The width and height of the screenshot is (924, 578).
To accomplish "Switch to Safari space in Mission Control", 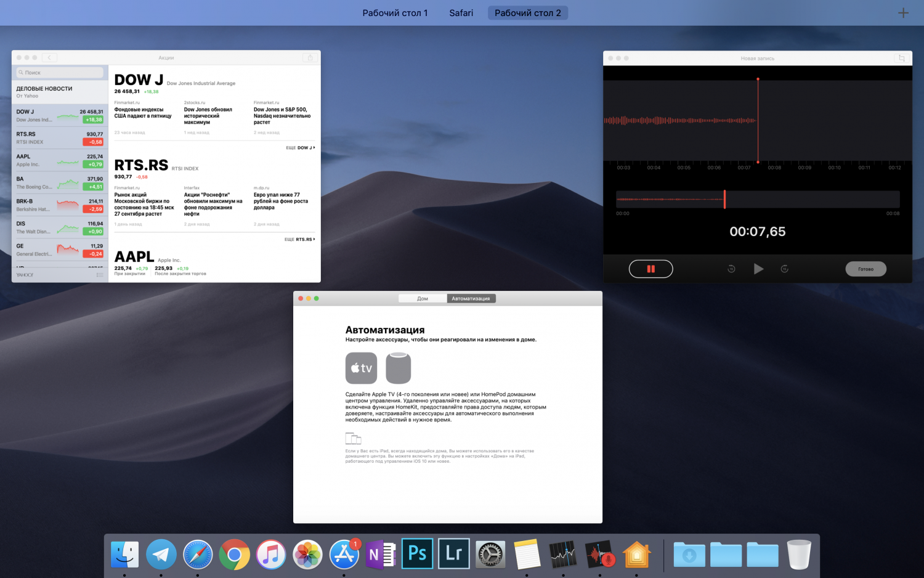I will click(461, 13).
